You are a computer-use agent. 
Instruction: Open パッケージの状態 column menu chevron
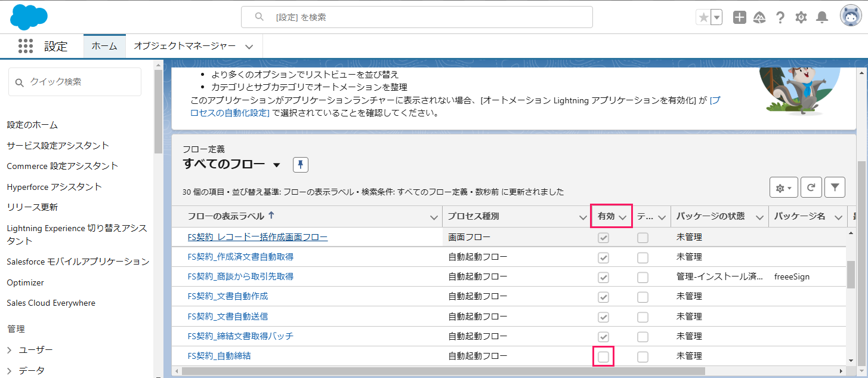(759, 217)
